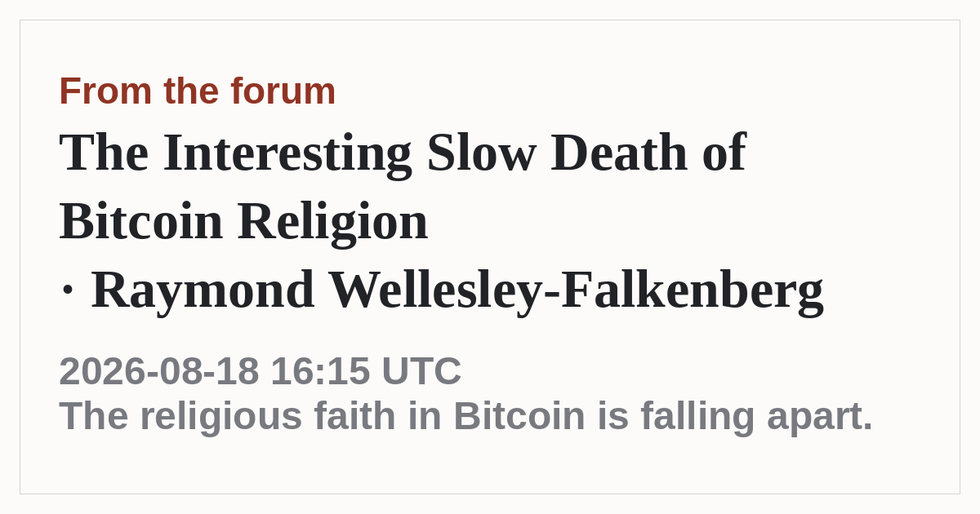Click the word "Death" in the headline
Viewport: 980px width, 514px height.
coord(619,153)
